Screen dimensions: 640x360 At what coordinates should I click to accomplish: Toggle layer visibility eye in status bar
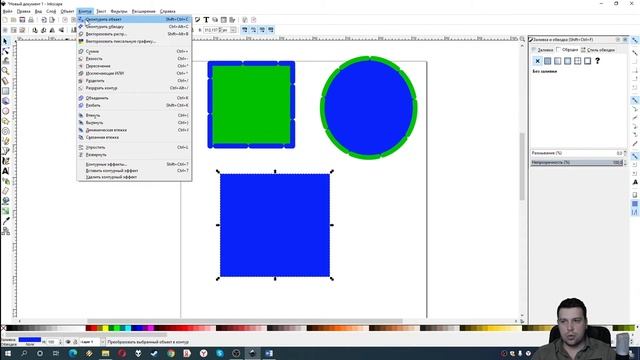(68, 342)
